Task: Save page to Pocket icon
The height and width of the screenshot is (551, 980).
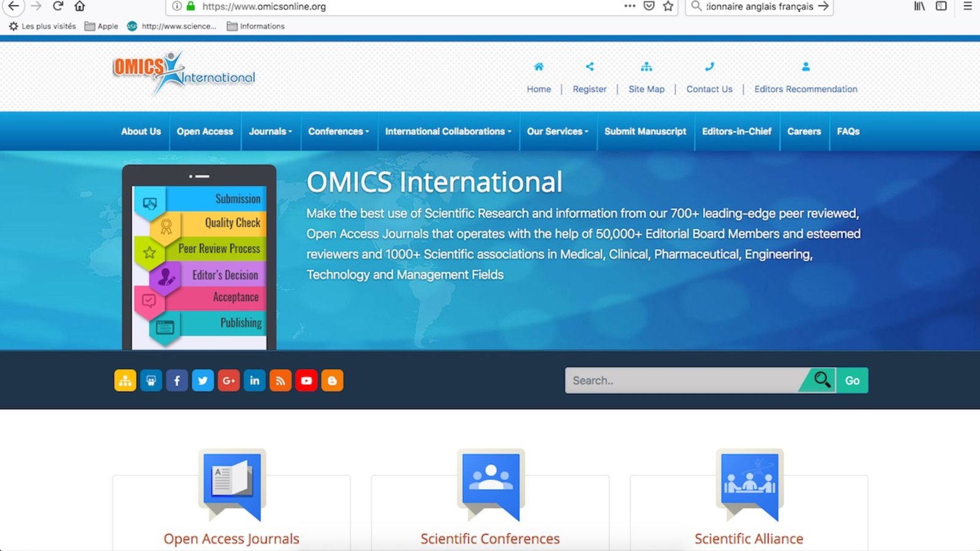Action: pyautogui.click(x=649, y=6)
